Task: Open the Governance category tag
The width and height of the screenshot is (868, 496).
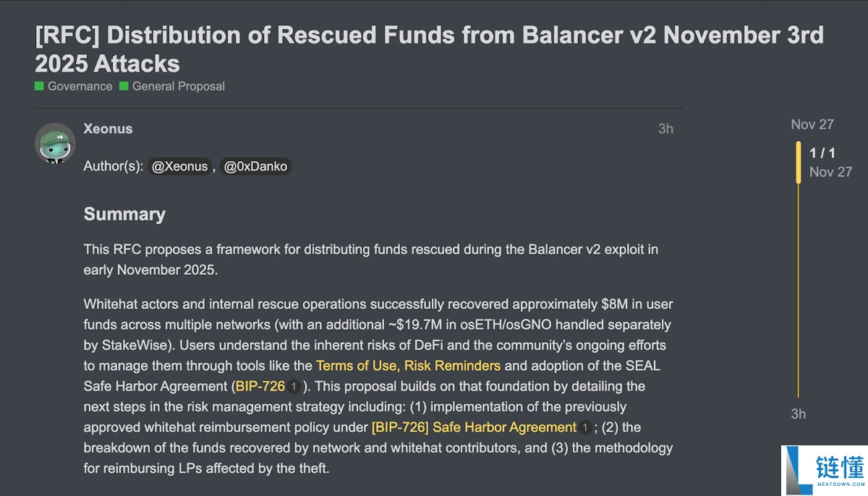Action: coord(80,86)
